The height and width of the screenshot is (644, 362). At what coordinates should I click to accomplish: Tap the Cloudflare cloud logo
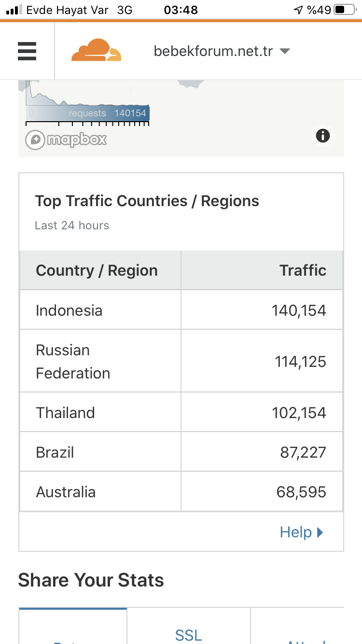tap(96, 50)
